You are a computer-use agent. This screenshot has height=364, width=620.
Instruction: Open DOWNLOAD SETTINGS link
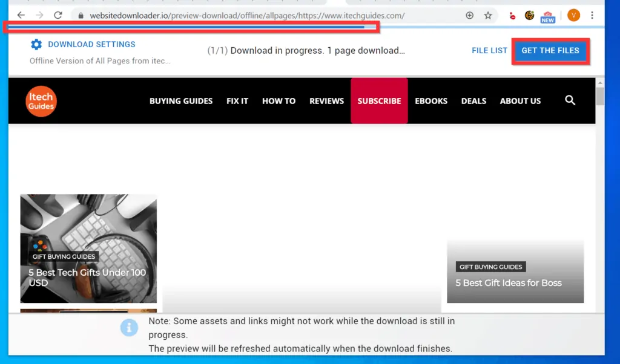(92, 44)
